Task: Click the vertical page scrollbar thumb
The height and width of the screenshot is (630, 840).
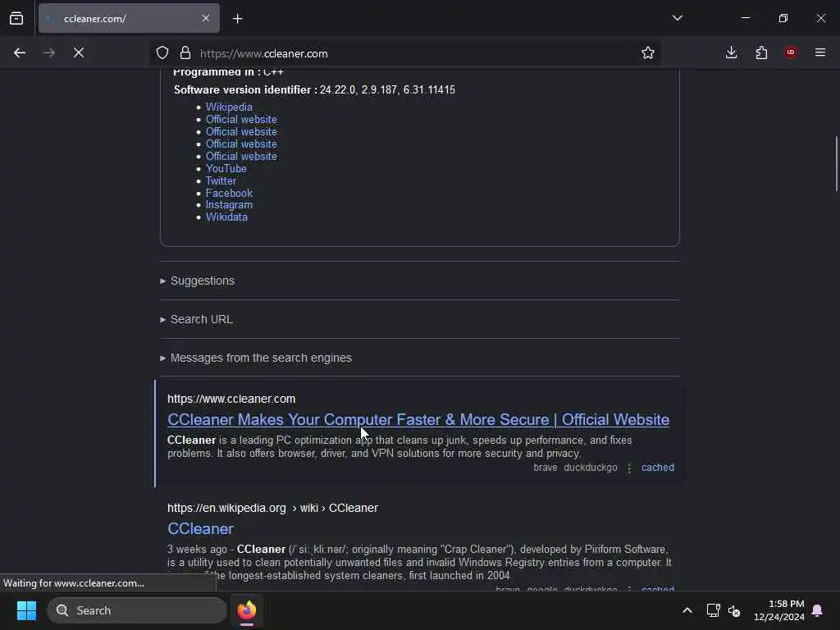Action: pyautogui.click(x=836, y=163)
